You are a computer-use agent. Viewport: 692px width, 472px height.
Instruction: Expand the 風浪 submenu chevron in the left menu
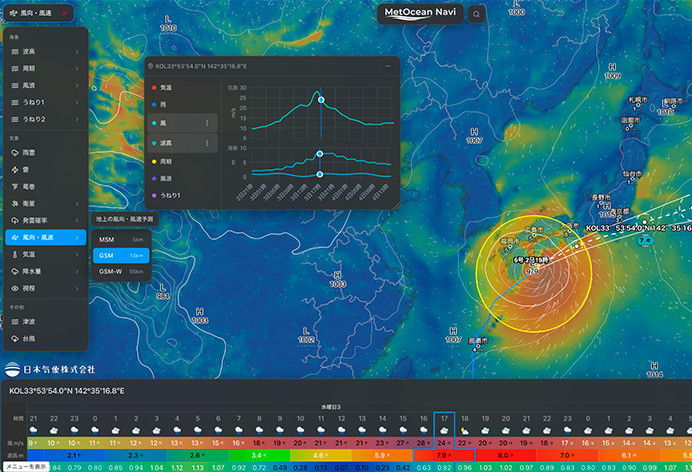(77, 85)
